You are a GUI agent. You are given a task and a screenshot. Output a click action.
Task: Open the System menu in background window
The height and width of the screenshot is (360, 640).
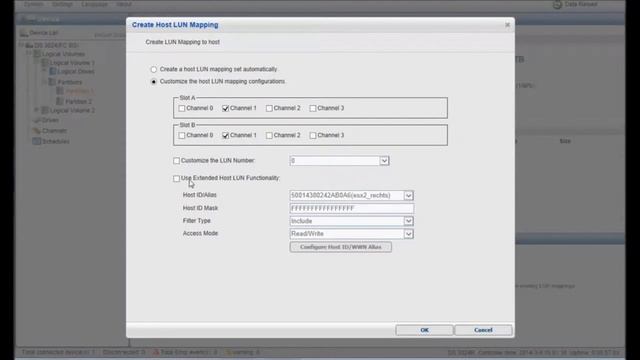pos(33,4)
